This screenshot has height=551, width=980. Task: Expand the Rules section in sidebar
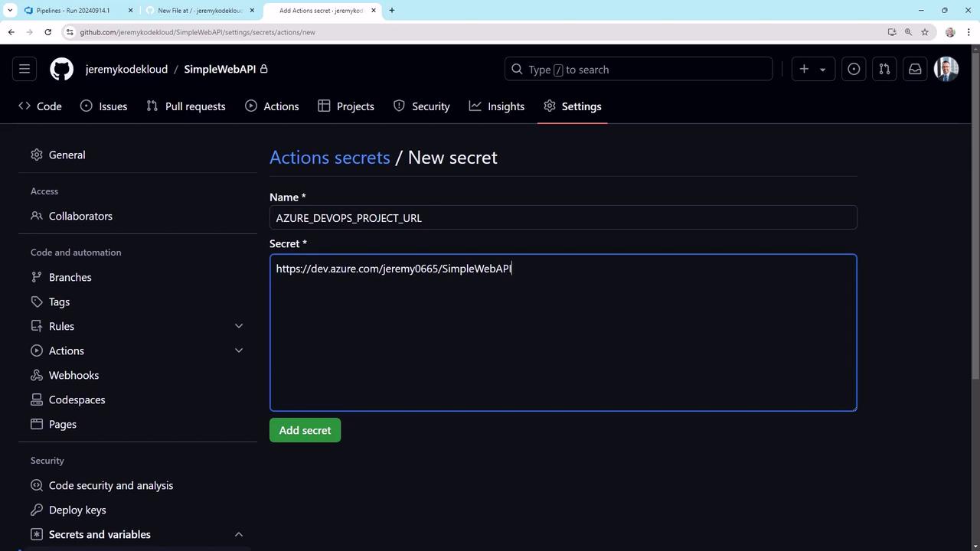pyautogui.click(x=138, y=326)
